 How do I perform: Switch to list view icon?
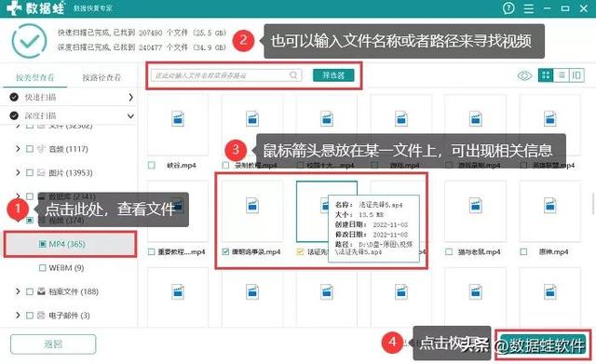(x=561, y=75)
